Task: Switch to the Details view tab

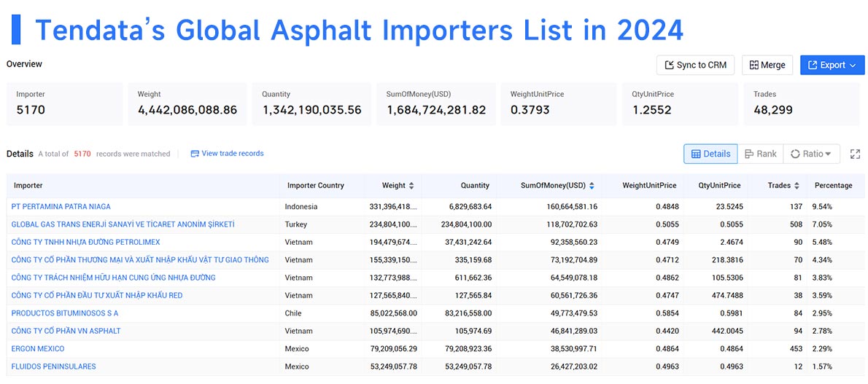Action: pos(710,154)
